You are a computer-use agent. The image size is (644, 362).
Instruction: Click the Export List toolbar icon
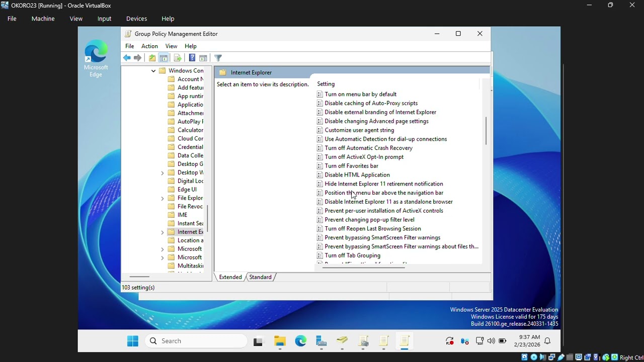[178, 58]
